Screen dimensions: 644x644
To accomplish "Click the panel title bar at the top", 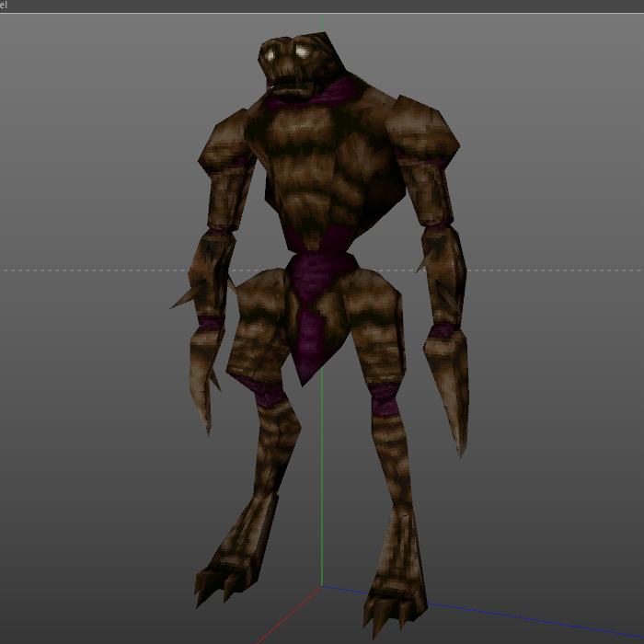I will [322, 6].
